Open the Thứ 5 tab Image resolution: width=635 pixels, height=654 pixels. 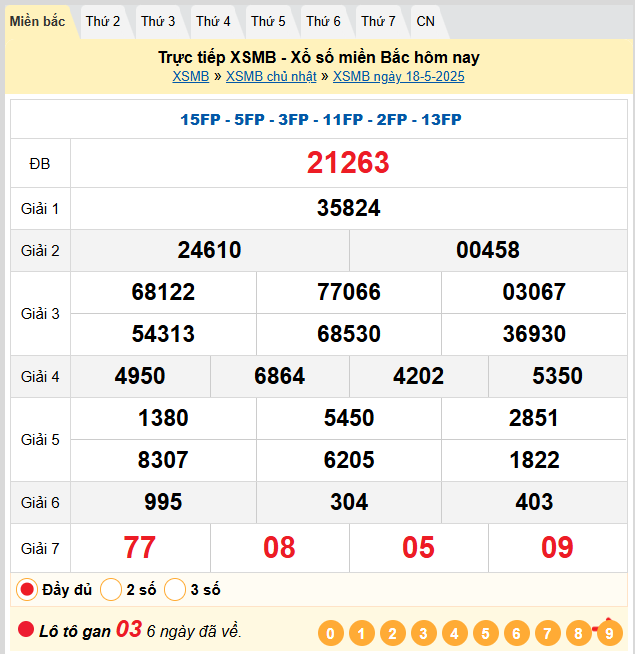pos(268,22)
